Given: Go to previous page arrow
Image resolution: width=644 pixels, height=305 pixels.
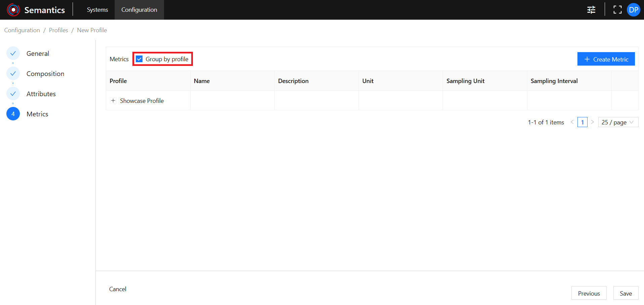Looking at the screenshot, I should [572, 122].
